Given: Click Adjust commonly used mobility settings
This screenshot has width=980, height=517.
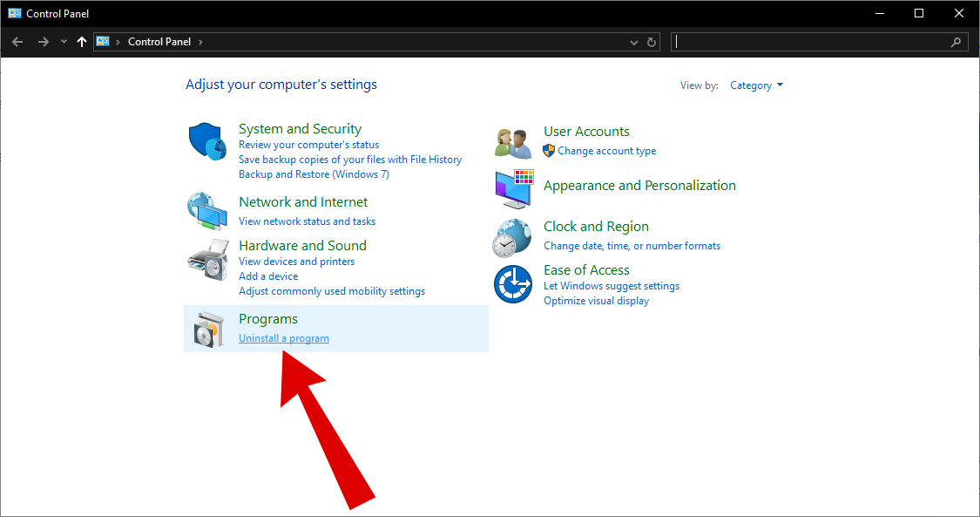Looking at the screenshot, I should 332,291.
